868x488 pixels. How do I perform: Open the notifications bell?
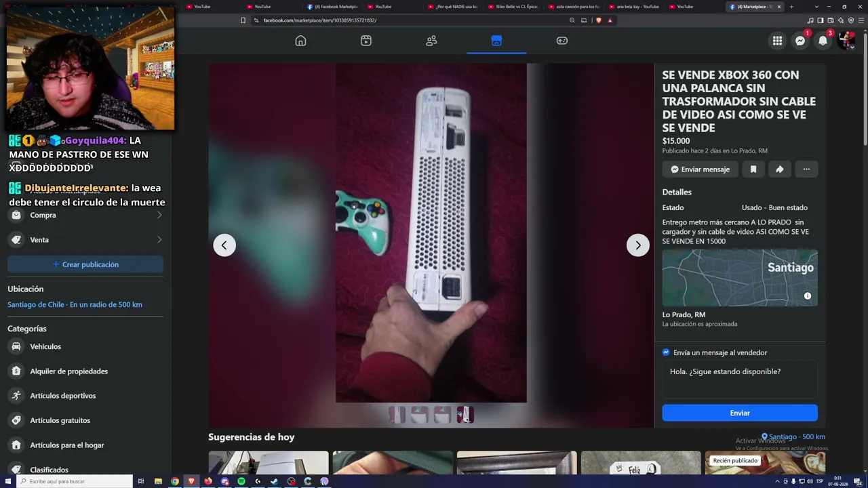pos(823,41)
